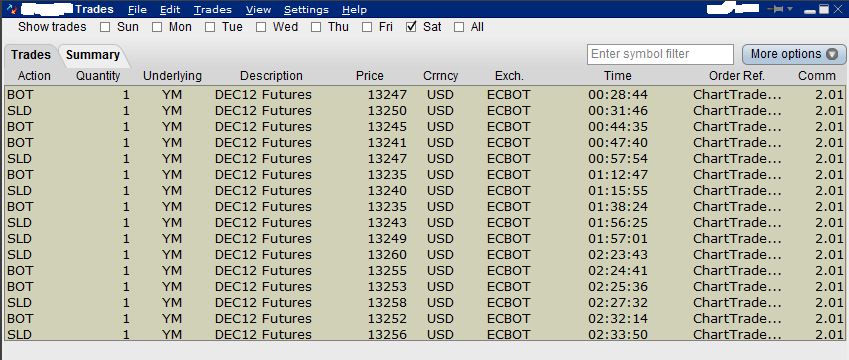This screenshot has width=849, height=360.
Task: Expand the More options dropdown
Action: (794, 54)
